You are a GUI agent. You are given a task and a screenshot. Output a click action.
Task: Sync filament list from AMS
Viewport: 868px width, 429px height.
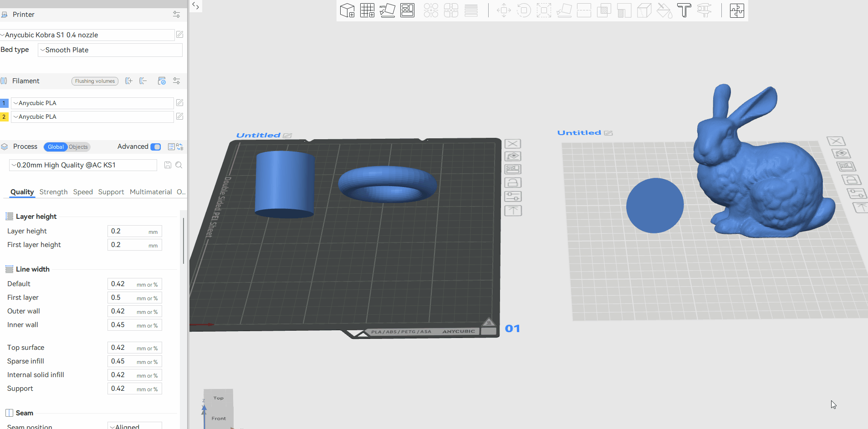(x=162, y=81)
